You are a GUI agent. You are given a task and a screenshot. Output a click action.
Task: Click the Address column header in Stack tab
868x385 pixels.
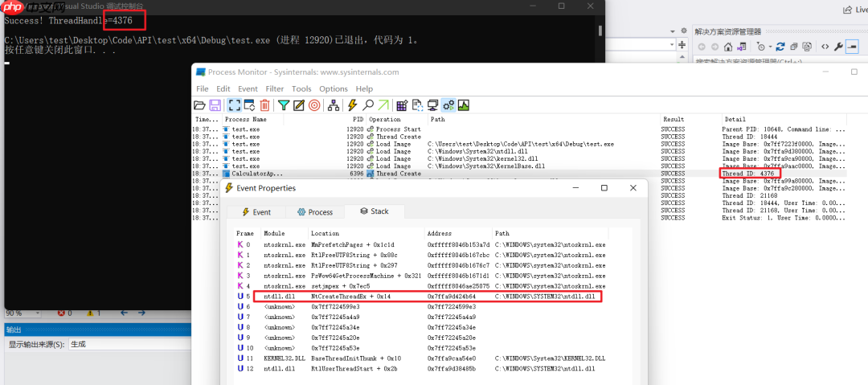[458, 233]
